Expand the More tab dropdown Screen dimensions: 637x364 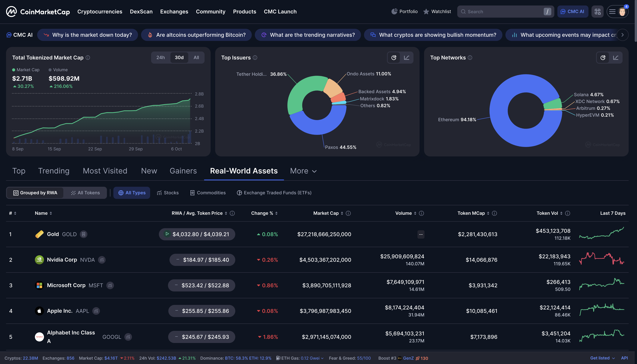click(x=303, y=171)
